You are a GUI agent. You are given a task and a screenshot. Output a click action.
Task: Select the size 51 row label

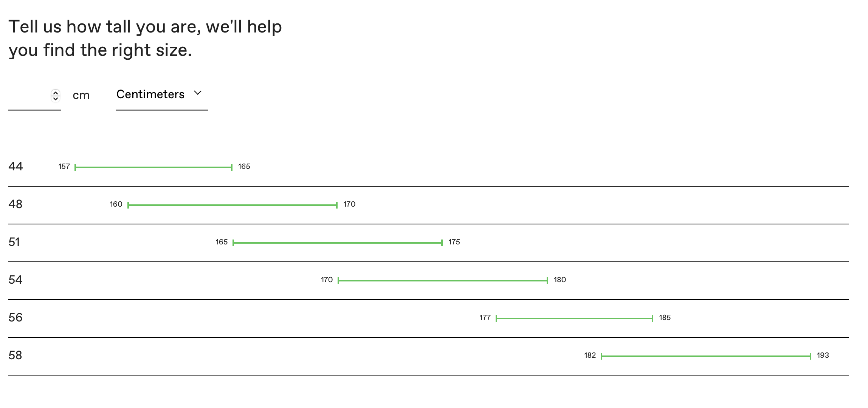(x=14, y=242)
